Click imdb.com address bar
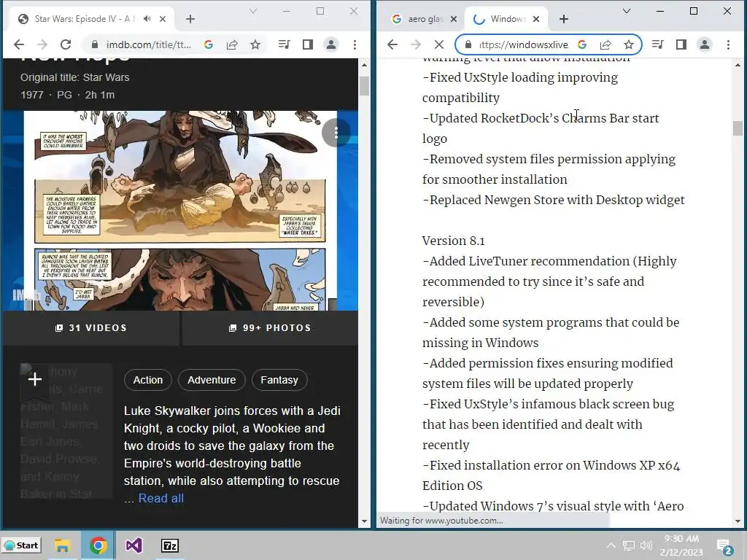747x560 pixels. coord(148,44)
